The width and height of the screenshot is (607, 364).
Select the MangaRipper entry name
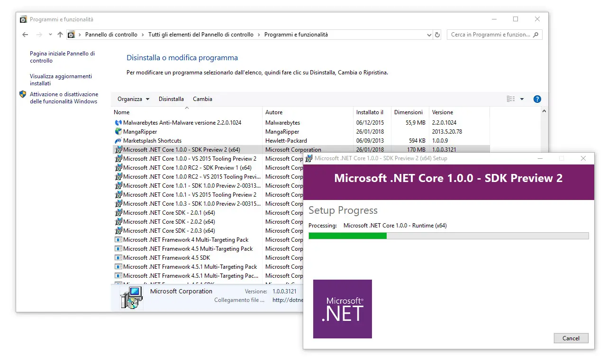click(140, 132)
